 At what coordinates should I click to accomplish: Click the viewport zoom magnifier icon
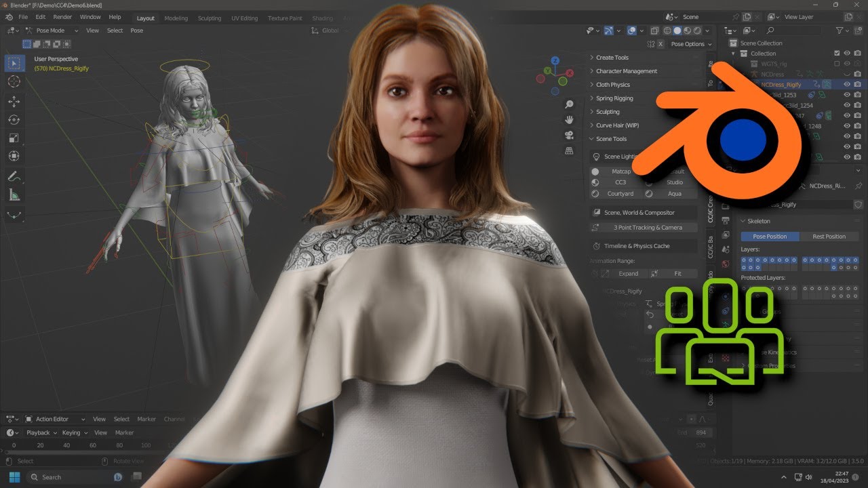click(x=570, y=104)
